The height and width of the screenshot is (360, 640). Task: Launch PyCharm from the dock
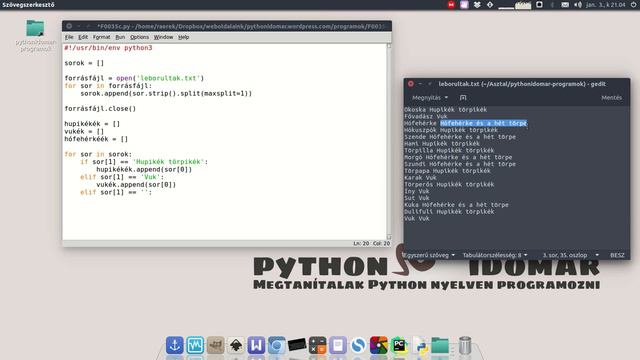point(399,345)
